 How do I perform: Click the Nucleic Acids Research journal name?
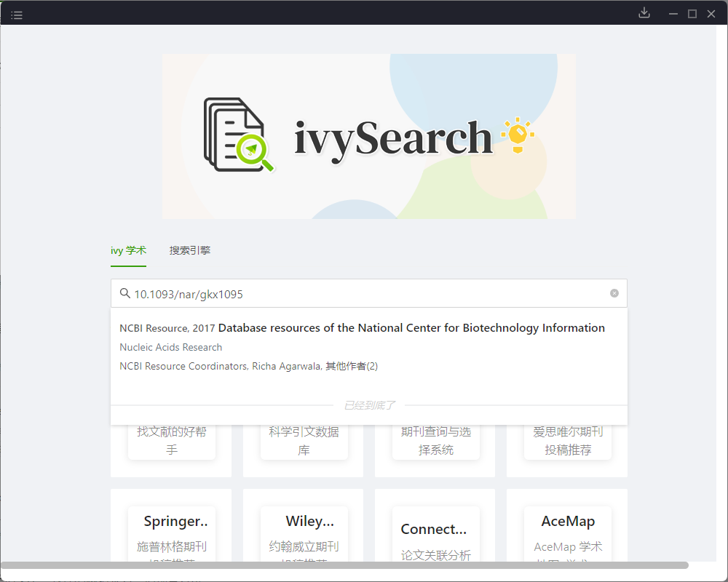171,347
